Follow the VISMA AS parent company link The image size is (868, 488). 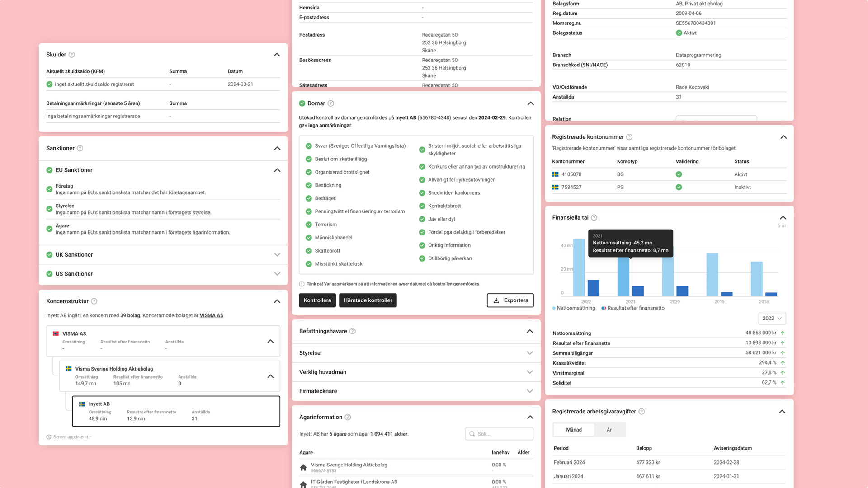pos(211,315)
